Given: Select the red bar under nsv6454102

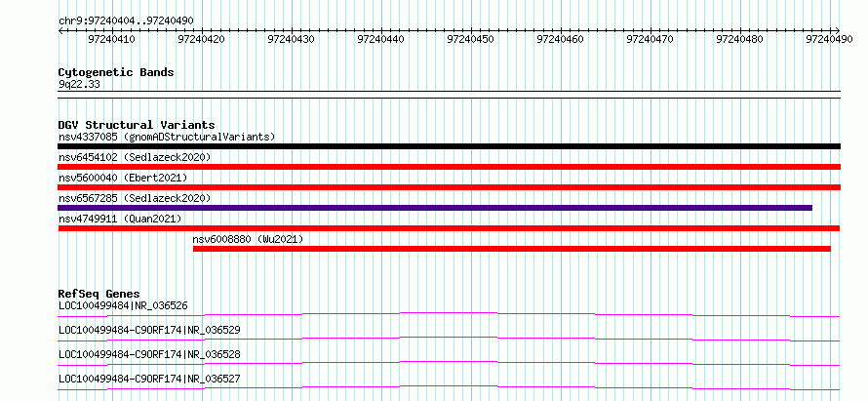Looking at the screenshot, I should coord(449,167).
